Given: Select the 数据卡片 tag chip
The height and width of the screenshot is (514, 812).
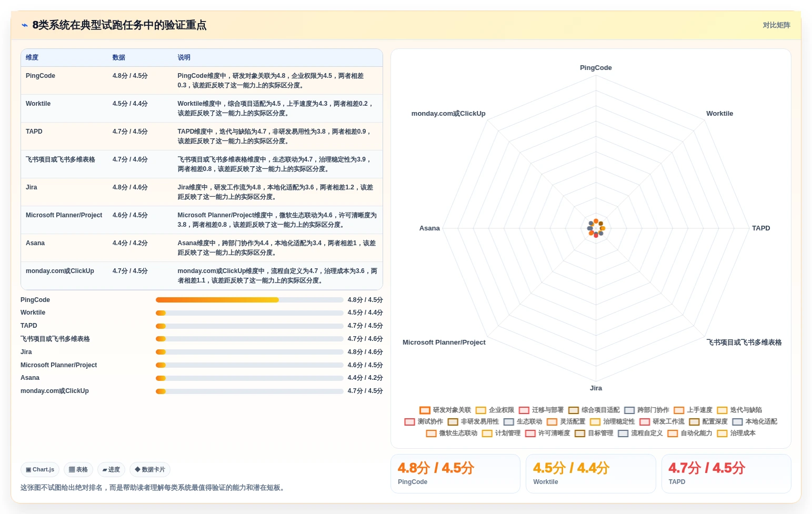Looking at the screenshot, I should (150, 469).
